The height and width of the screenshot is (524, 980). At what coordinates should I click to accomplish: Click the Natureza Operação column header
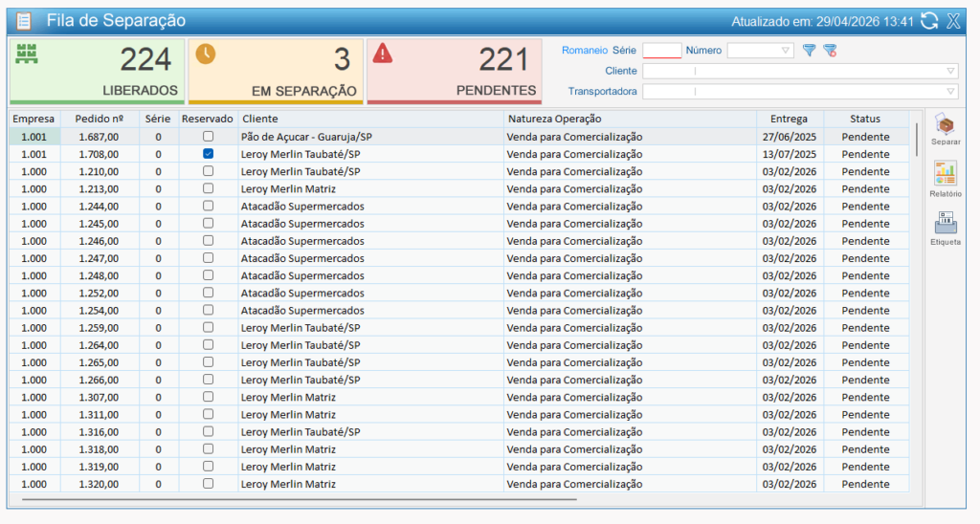(x=554, y=119)
